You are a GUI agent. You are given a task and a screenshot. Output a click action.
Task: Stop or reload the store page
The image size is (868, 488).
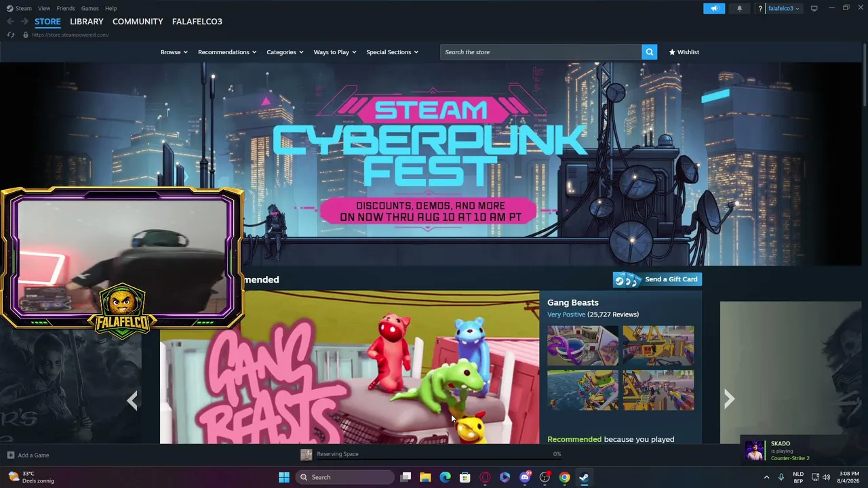(x=11, y=35)
